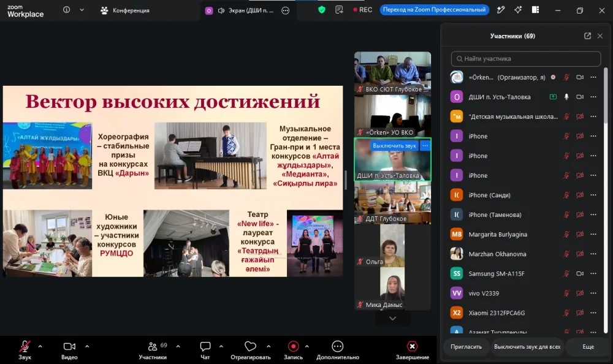
Task: Toggle microphone for ДШИ п. Усть-Таловка participant
Action: (x=566, y=97)
